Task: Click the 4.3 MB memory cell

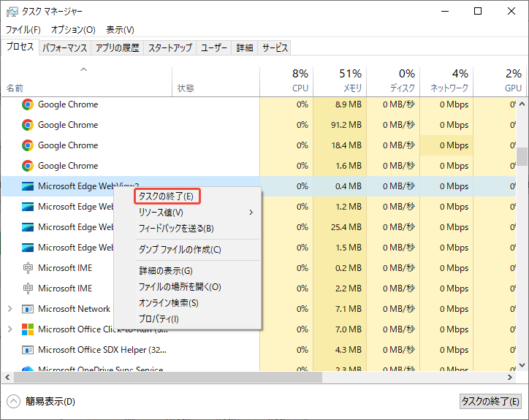Action: coord(340,350)
